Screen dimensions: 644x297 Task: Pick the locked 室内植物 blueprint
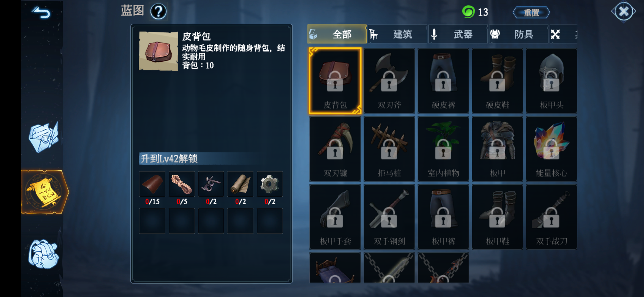[443, 149]
